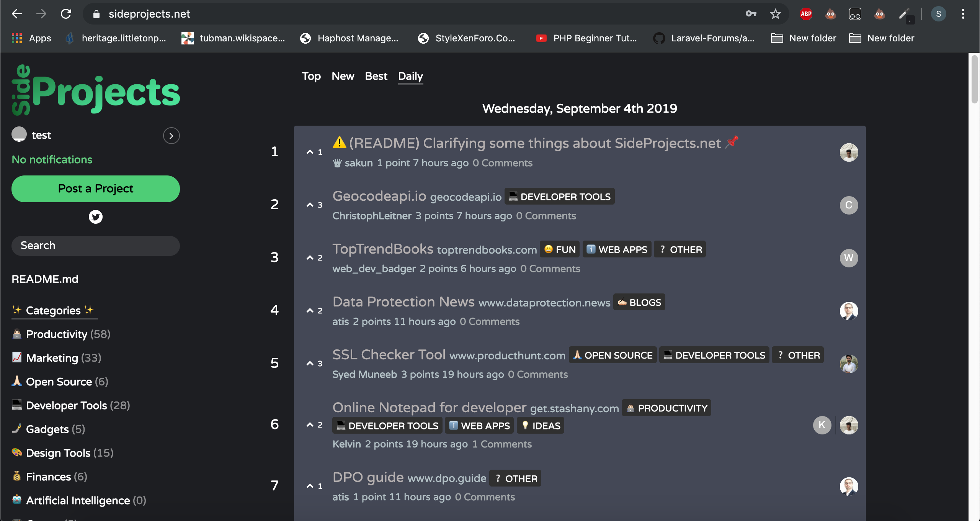Open the Artificial Intelligence category
This screenshot has height=521, width=980.
click(x=79, y=501)
